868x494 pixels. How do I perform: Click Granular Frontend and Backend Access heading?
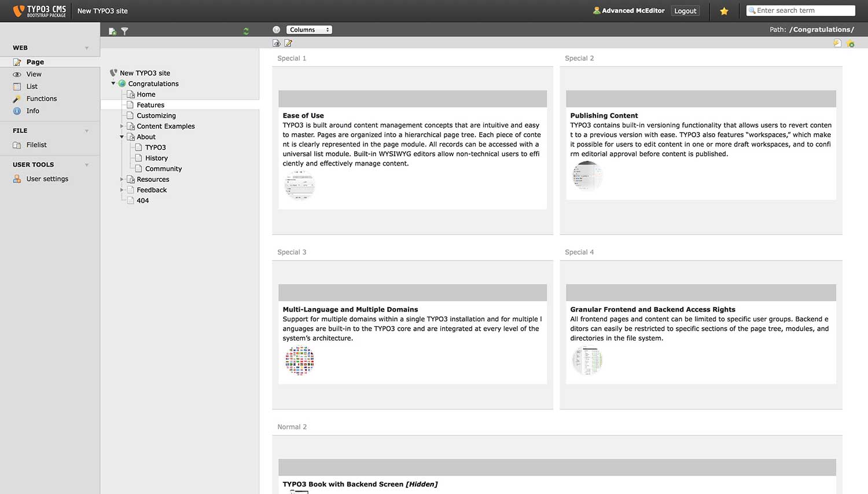coord(653,310)
